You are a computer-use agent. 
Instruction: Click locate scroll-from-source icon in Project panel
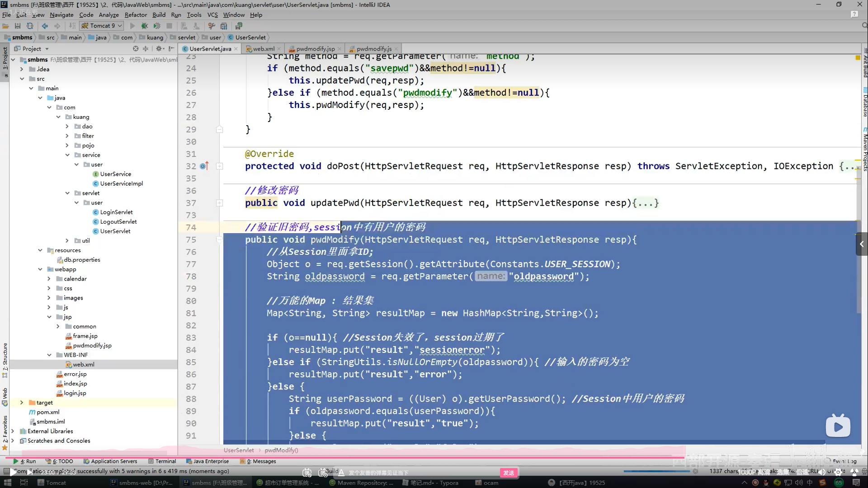136,48
